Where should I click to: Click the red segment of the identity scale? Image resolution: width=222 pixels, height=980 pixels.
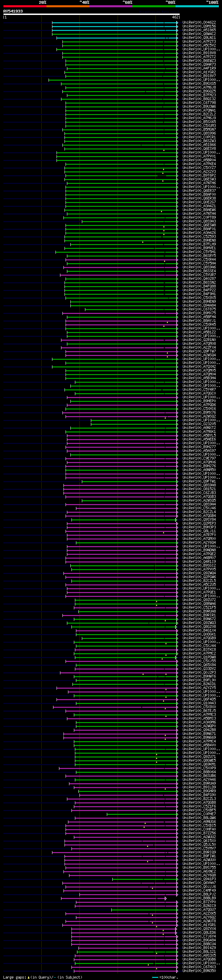pos(25,6)
